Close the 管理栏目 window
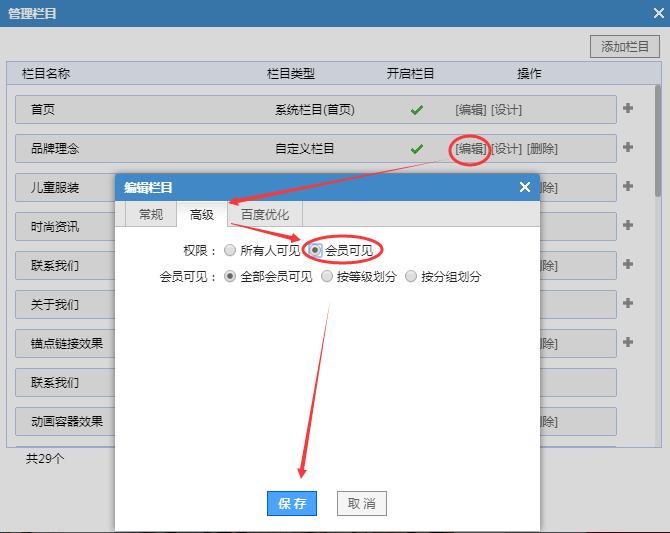The height and width of the screenshot is (533, 670). [658, 13]
